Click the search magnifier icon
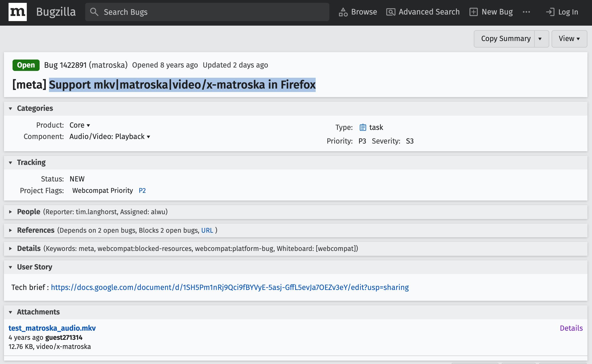Screen dimensions: 592x364 pos(94,12)
